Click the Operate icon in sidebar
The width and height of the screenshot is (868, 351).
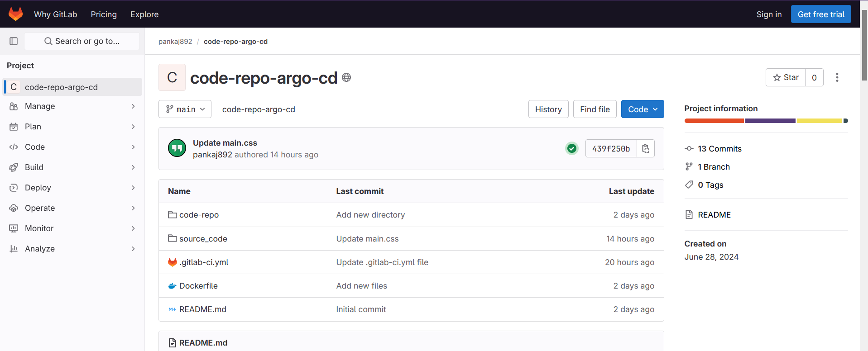(x=14, y=208)
